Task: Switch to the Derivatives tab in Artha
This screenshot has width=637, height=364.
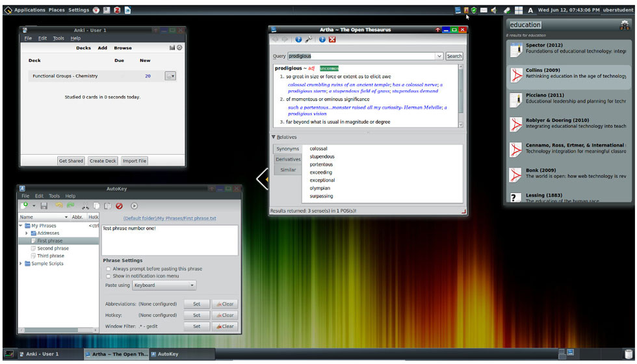Action: point(288,159)
